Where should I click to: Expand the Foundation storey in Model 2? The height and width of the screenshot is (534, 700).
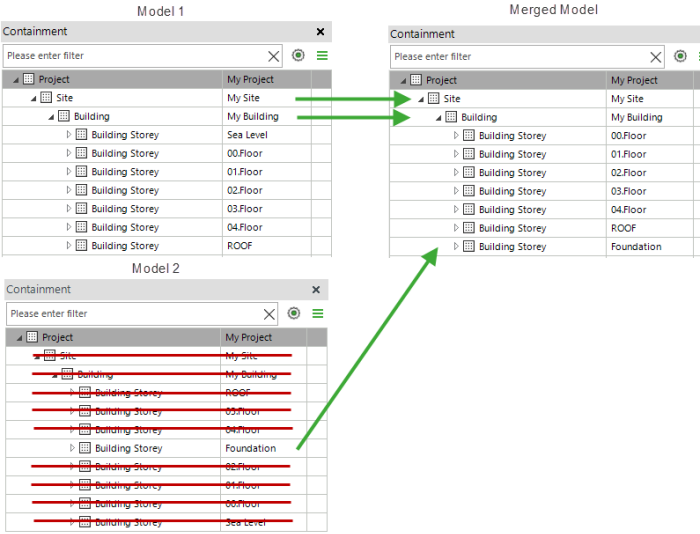(x=72, y=448)
